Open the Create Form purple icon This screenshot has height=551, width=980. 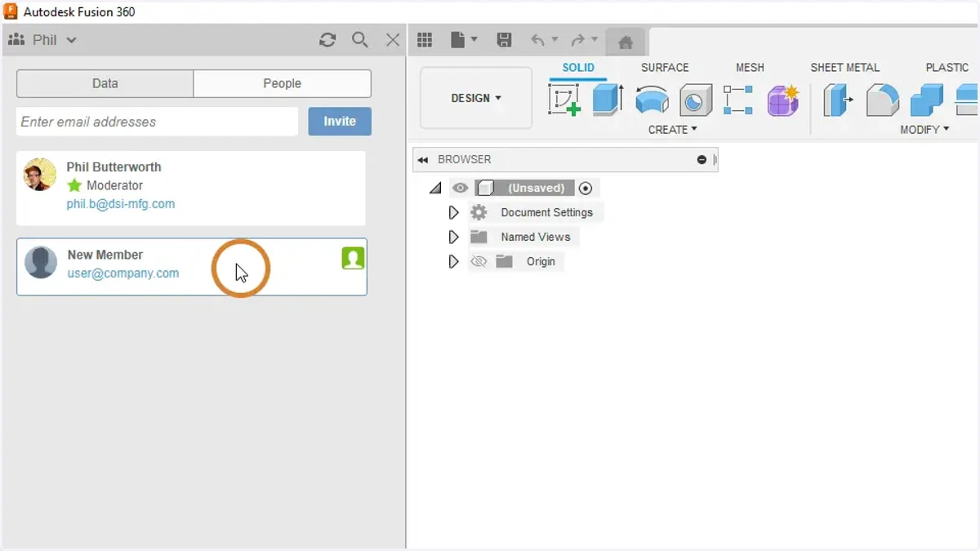click(782, 100)
